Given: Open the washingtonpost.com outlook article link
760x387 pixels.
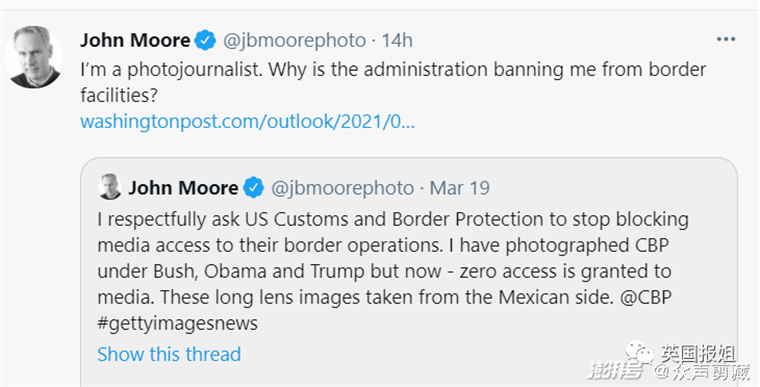Looking at the screenshot, I should tap(247, 121).
